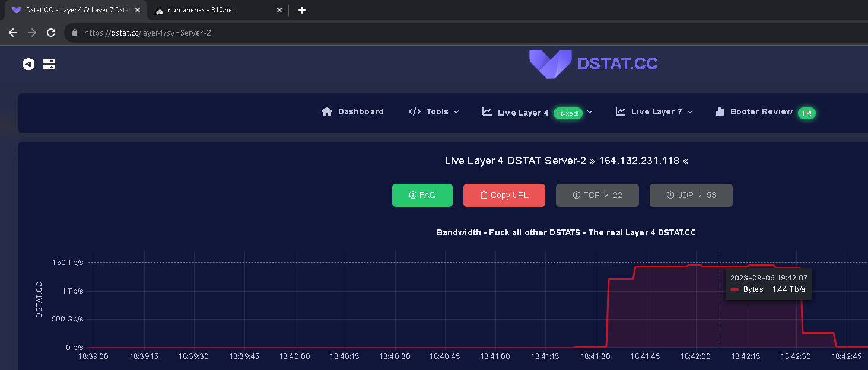The height and width of the screenshot is (370, 868).
Task: Click the Bytes 1.44 Tb/s tooltip entry
Action: [768, 289]
